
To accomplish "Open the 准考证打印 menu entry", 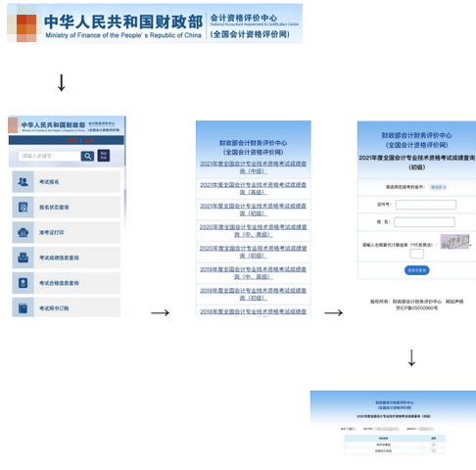I will [x=67, y=232].
